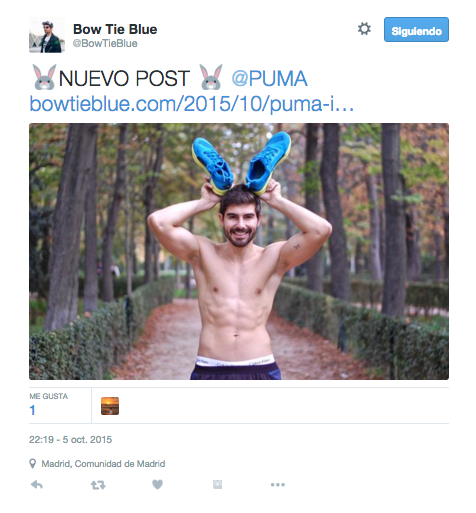Click the first rabbit emoji before NUEVO POST
Screen dimensions: 476x513
pos(44,77)
